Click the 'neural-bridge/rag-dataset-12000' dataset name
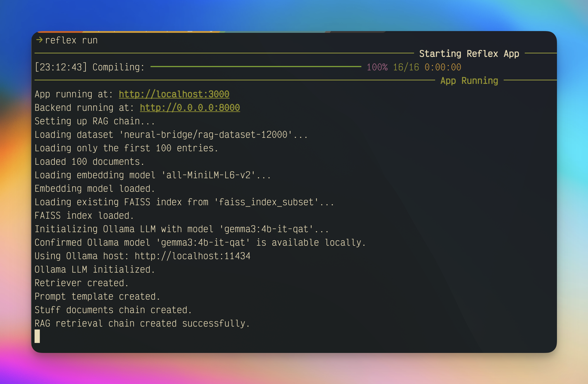Screen dimensions: 588x384 [x=206, y=135]
